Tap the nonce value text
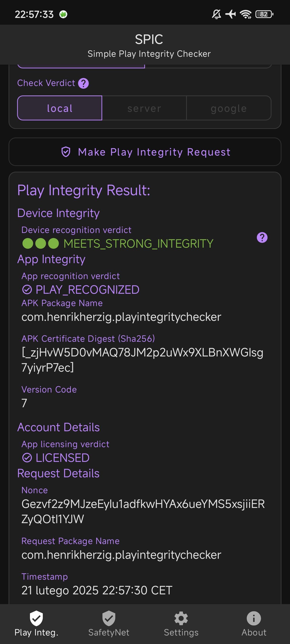 pos(143,511)
